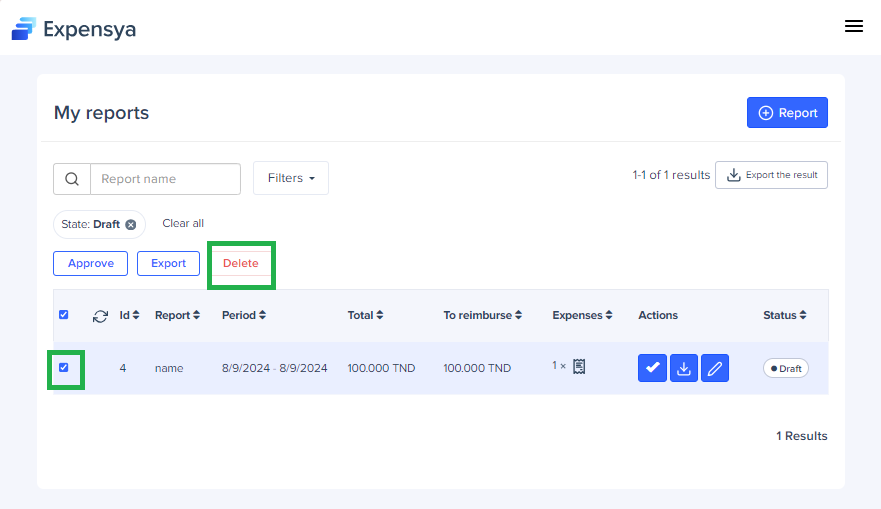Image resolution: width=881 pixels, height=509 pixels.
Task: Toggle the select all reports checkbox
Action: pyautogui.click(x=64, y=315)
